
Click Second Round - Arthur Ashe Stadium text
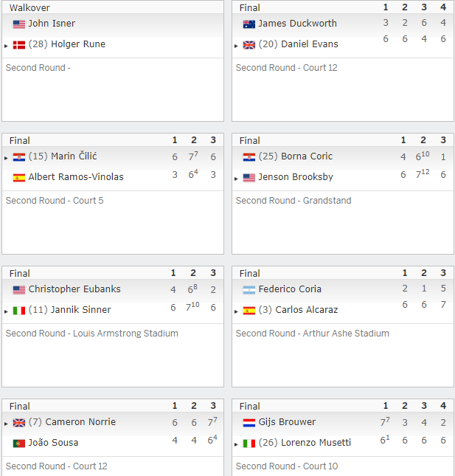pyautogui.click(x=313, y=334)
